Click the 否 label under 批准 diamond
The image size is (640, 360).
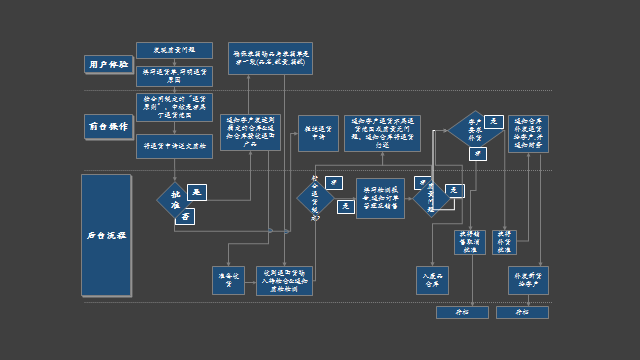coord(185,217)
